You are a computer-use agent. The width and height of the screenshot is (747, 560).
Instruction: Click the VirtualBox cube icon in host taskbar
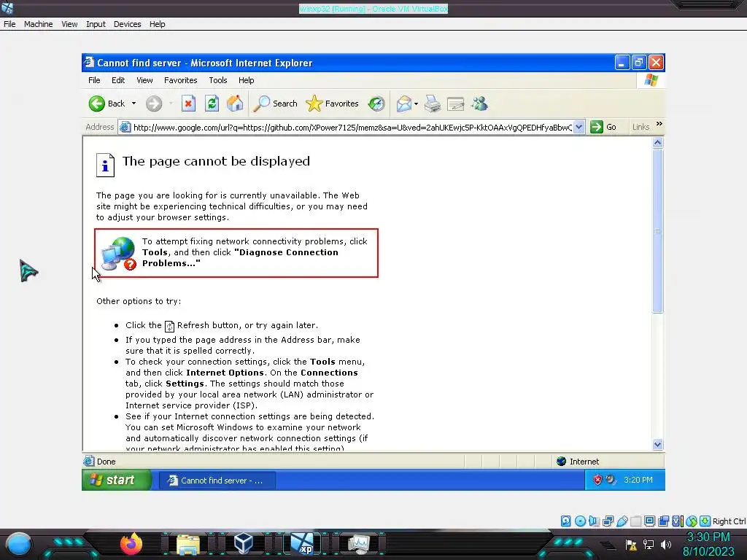244,543
